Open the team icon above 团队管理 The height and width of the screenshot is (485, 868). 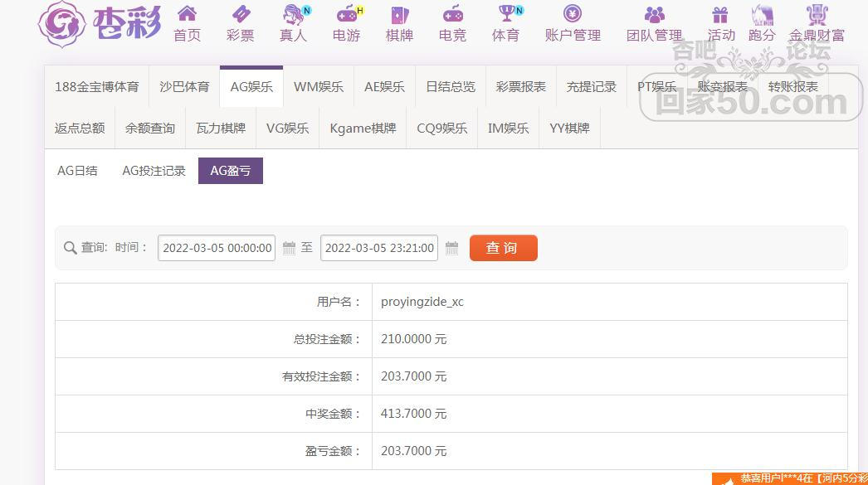point(654,14)
